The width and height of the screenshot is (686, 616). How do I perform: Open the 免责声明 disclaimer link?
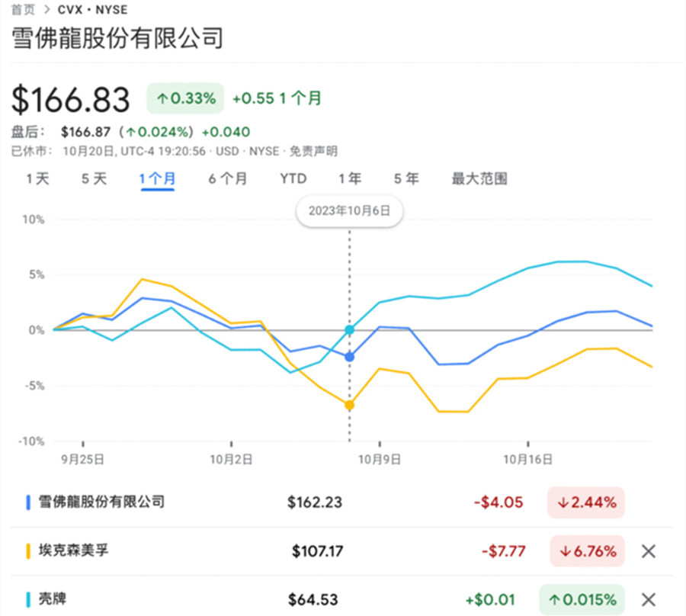tap(314, 152)
